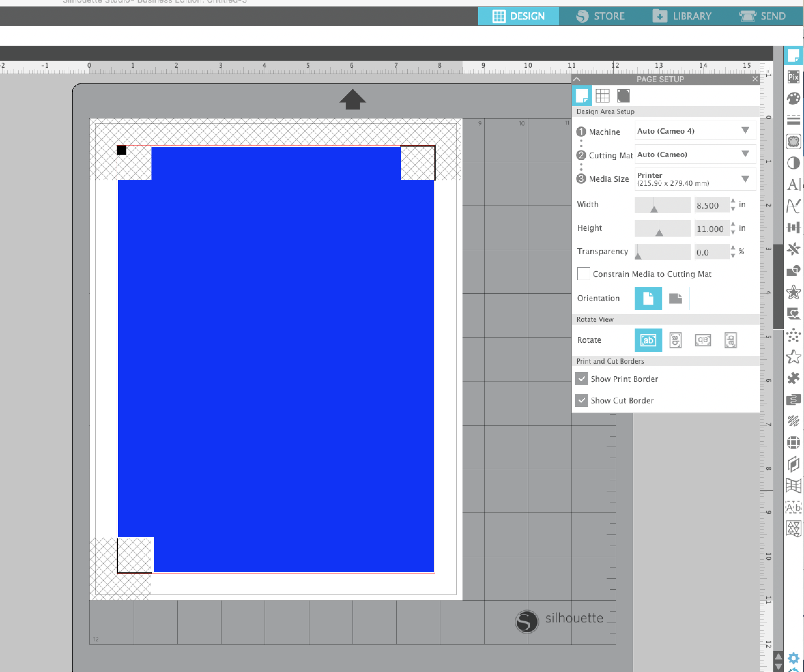
Task: Switch to the LIBRARY tab
Action: point(682,16)
